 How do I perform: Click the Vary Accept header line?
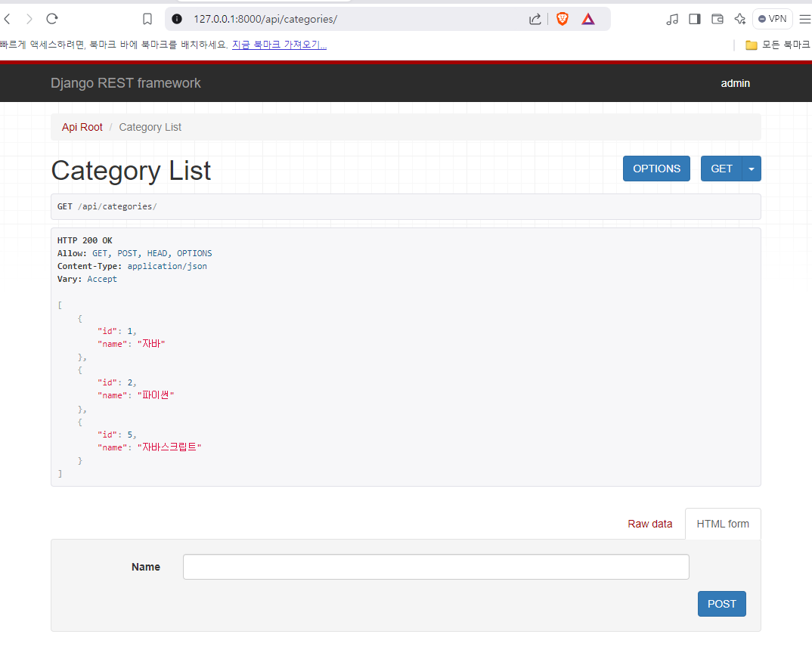click(87, 279)
